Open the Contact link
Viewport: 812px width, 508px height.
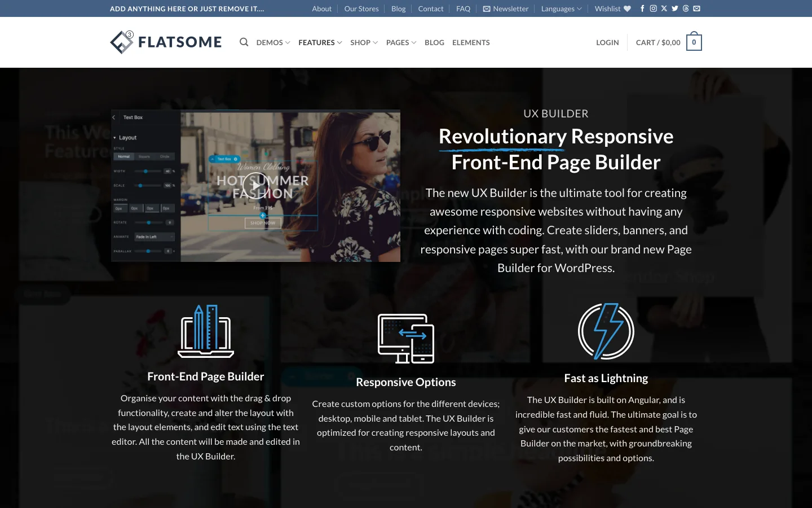coord(431,8)
